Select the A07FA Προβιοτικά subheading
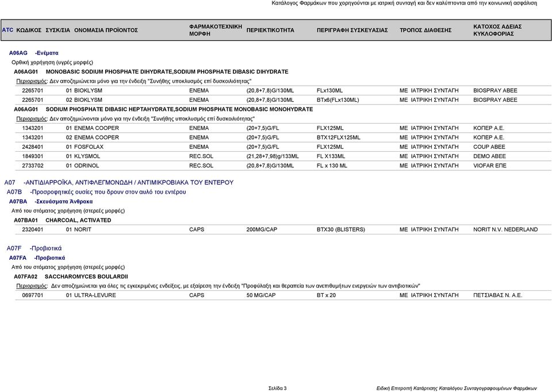 [37, 258]
